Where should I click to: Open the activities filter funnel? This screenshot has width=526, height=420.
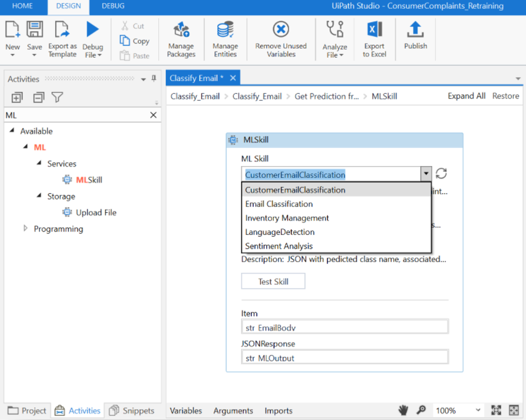pyautogui.click(x=57, y=98)
